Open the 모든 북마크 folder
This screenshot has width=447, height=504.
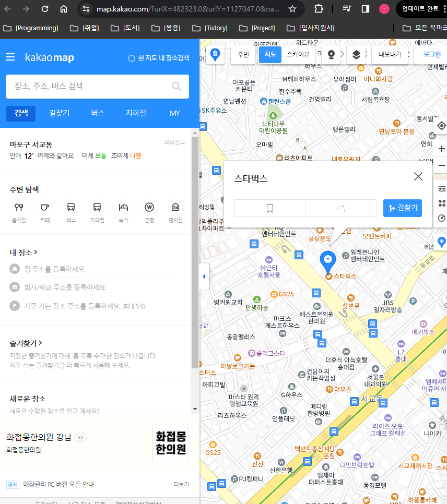click(425, 28)
